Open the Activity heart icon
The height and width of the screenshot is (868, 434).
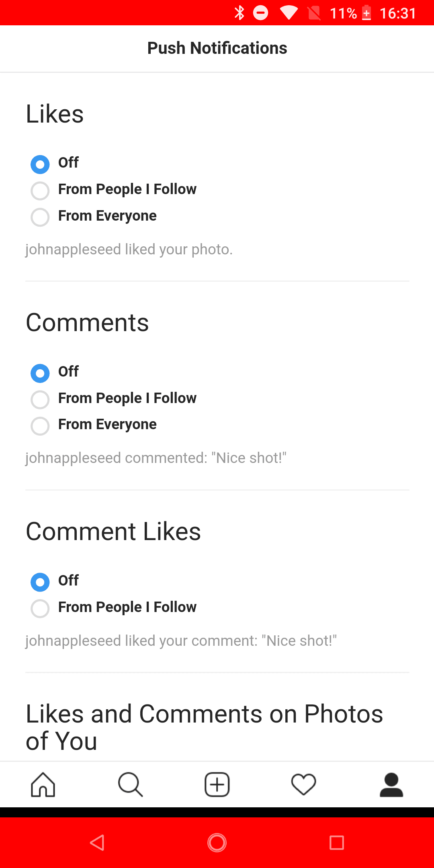tap(304, 784)
